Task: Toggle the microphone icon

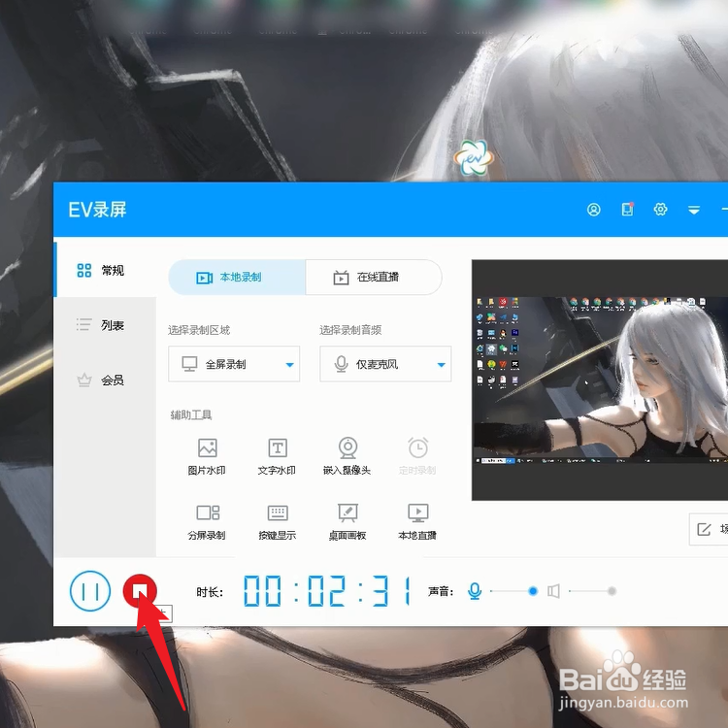Action: tap(475, 591)
